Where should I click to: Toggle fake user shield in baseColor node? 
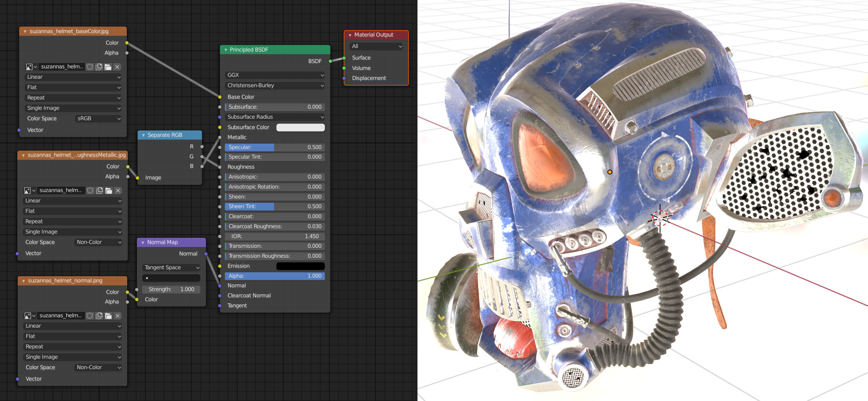pos(90,67)
